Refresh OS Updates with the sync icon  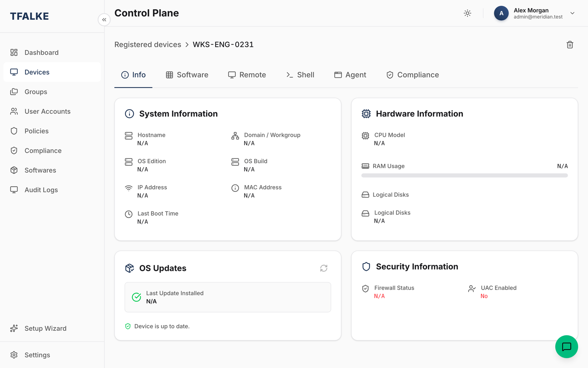(x=324, y=268)
